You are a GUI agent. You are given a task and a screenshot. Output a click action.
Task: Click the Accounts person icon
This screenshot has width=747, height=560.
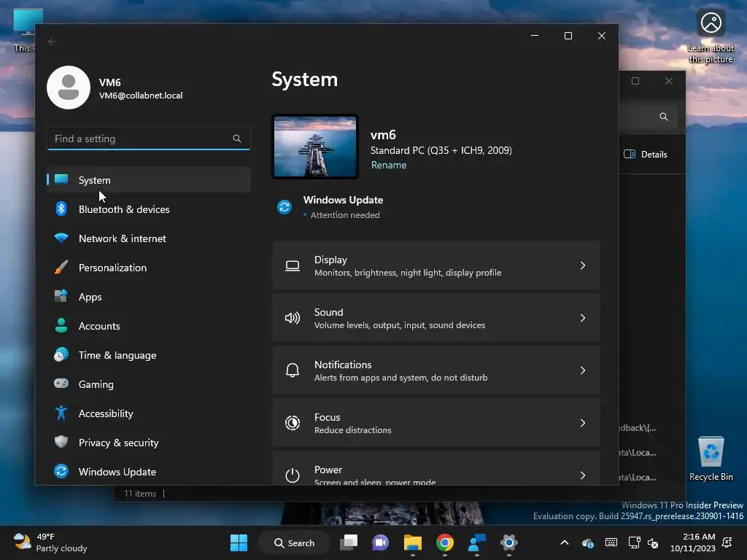(x=61, y=325)
